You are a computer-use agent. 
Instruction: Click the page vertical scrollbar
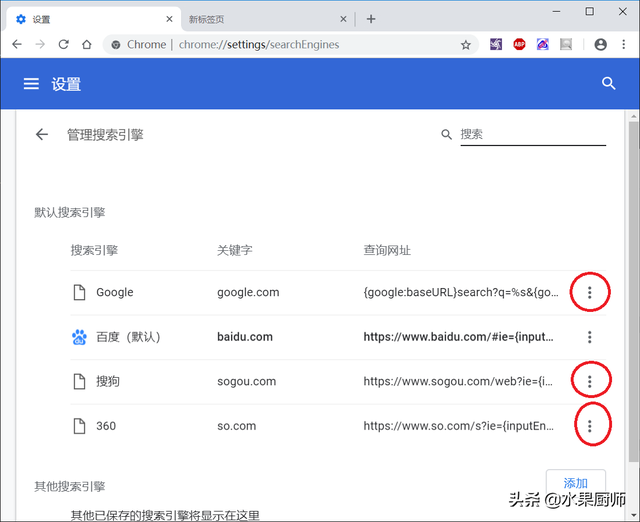pyautogui.click(x=633, y=290)
